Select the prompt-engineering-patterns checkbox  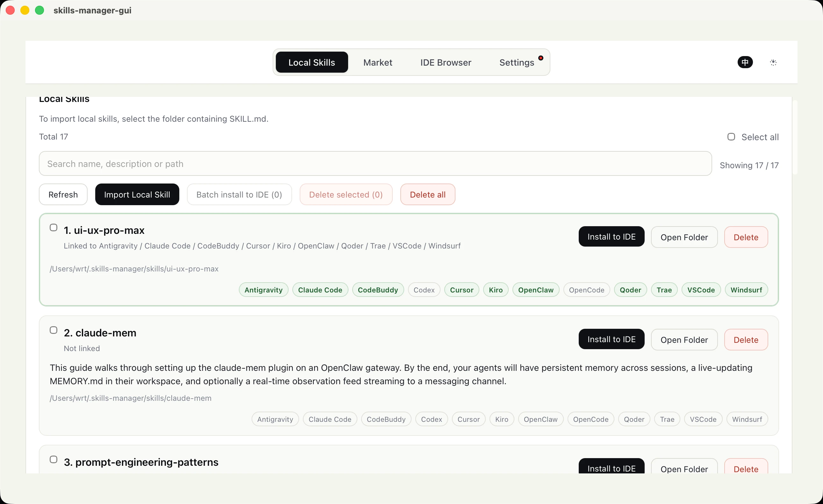pyautogui.click(x=54, y=459)
